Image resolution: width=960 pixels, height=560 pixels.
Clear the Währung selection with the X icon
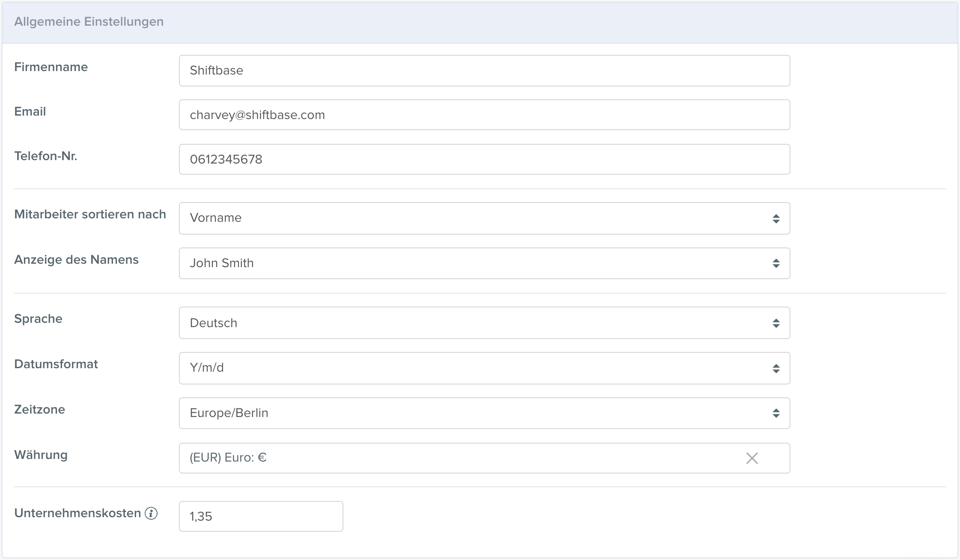pyautogui.click(x=752, y=458)
